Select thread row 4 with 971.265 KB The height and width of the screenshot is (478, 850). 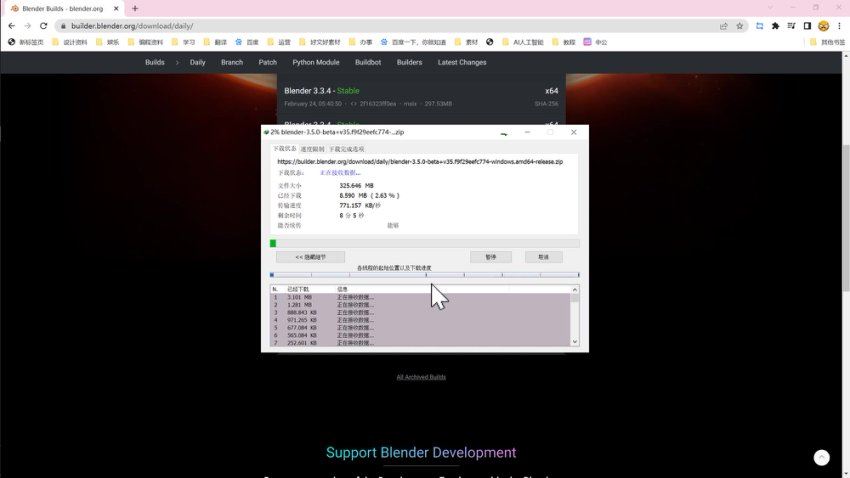tap(420, 320)
